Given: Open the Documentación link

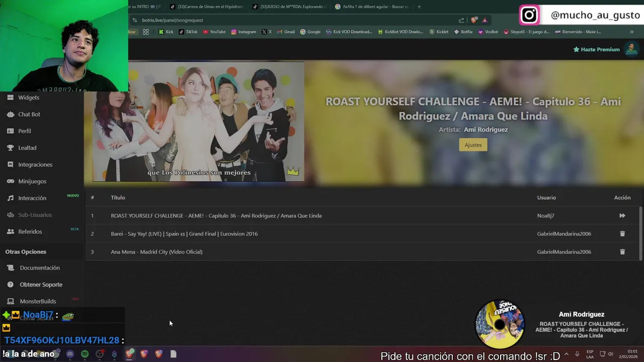Looking at the screenshot, I should (40, 268).
